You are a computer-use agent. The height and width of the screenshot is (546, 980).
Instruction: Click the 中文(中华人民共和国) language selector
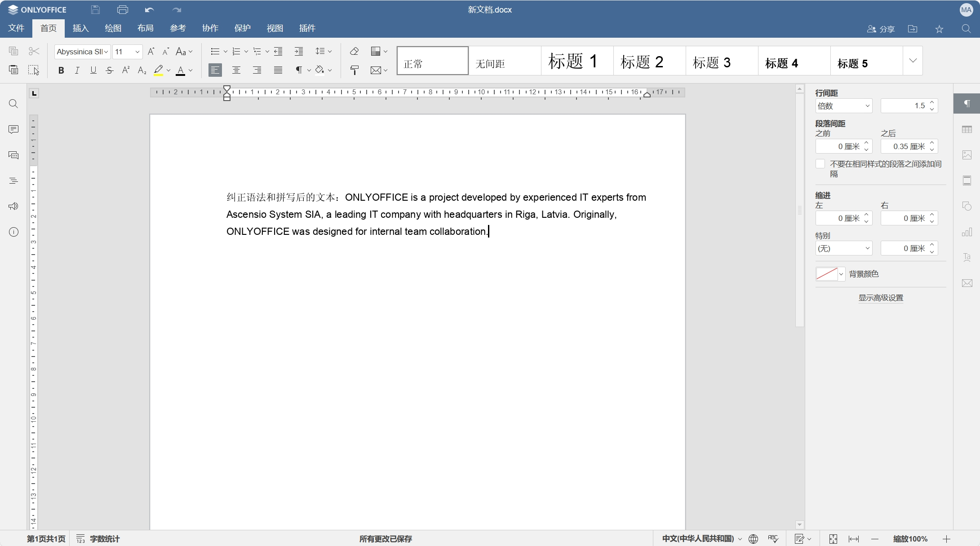701,539
